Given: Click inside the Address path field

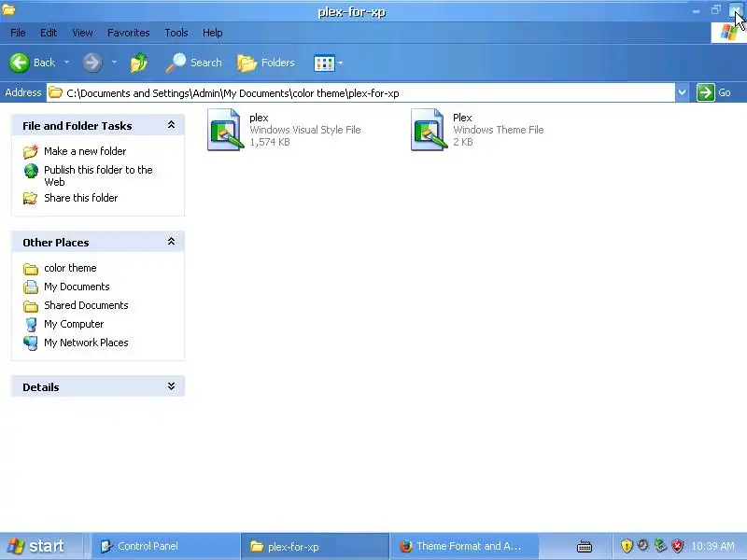Looking at the screenshot, I should pos(360,92).
